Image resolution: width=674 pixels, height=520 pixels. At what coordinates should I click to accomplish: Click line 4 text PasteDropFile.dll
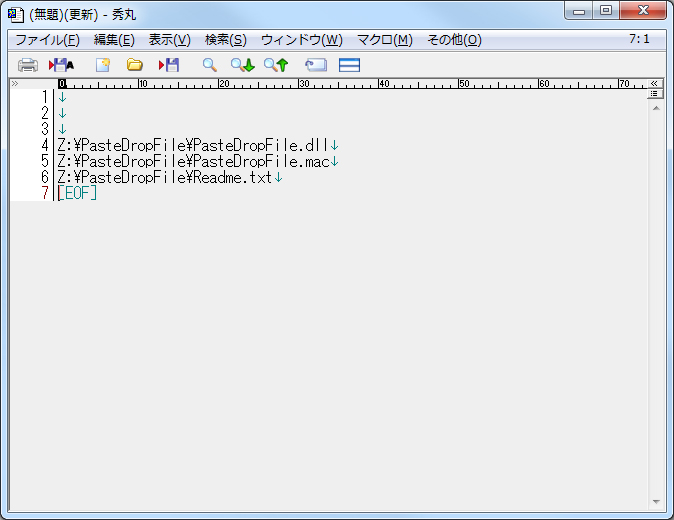260,145
